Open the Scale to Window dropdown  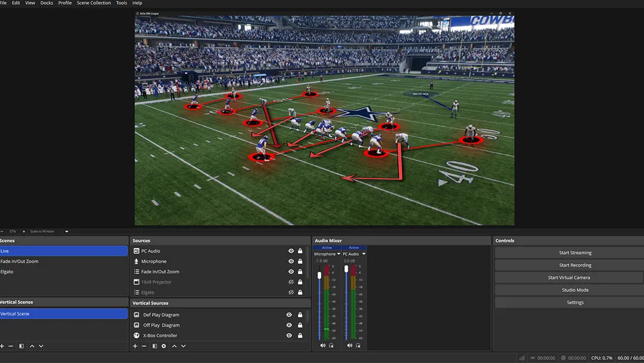click(x=67, y=232)
